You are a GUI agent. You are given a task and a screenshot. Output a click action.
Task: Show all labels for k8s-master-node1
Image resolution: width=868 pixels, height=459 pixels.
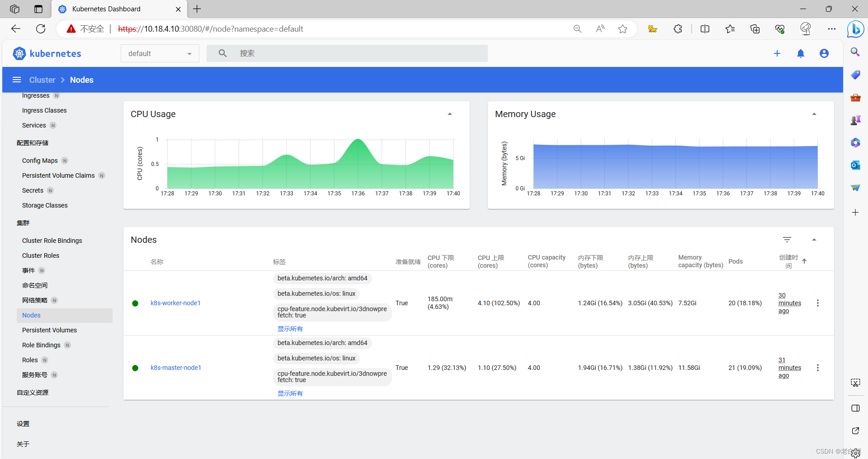coord(290,393)
